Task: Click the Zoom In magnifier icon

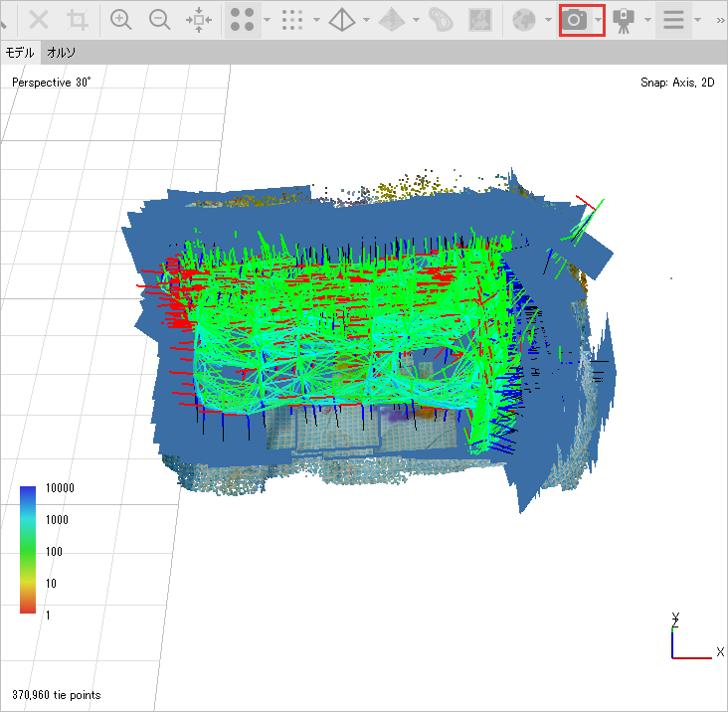Action: [x=120, y=20]
